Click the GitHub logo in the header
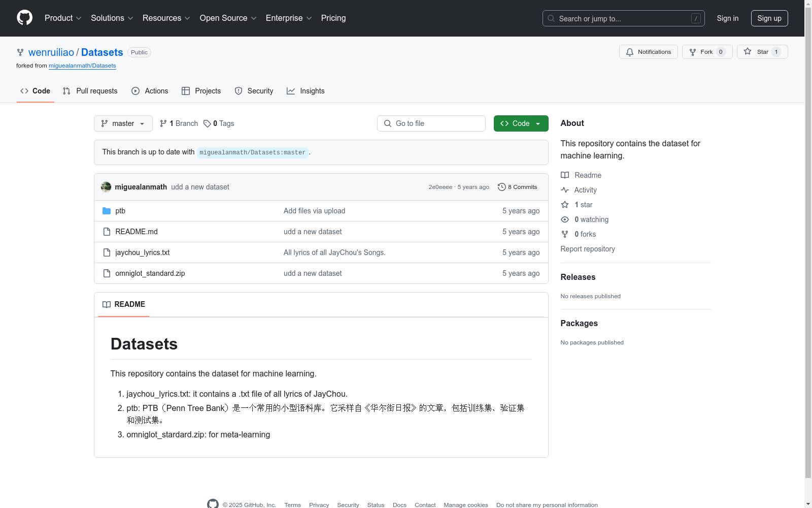Image resolution: width=812 pixels, height=508 pixels. pos(24,18)
